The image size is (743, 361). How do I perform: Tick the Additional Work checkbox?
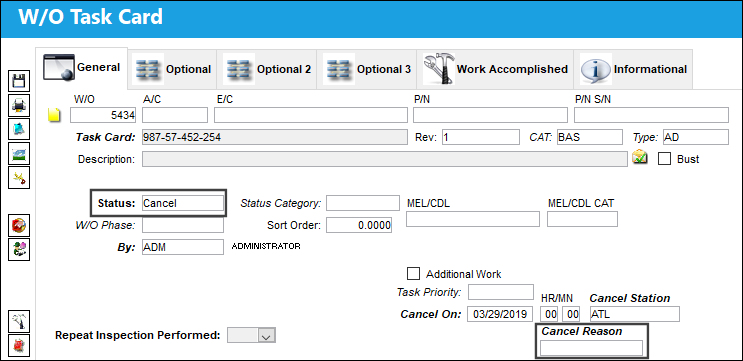click(413, 274)
